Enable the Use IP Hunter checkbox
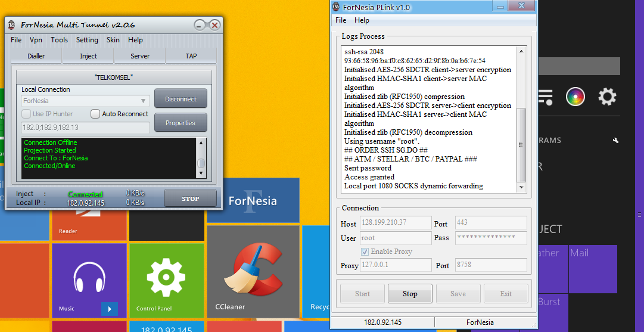The image size is (644, 332). click(26, 114)
